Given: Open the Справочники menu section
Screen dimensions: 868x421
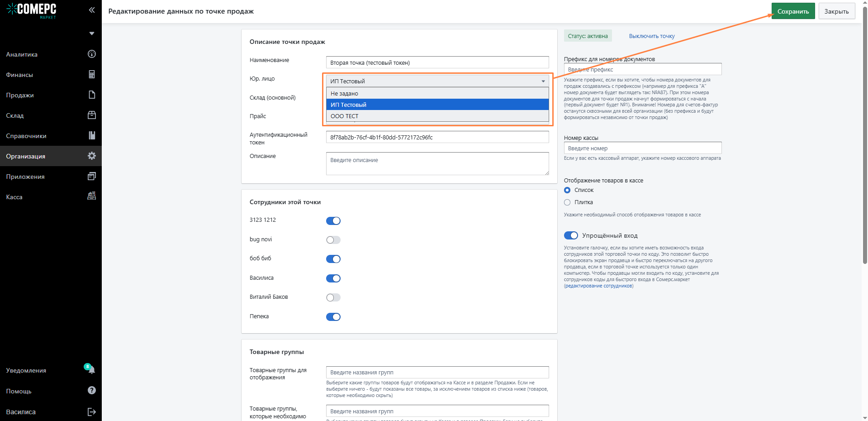Looking at the screenshot, I should point(26,136).
